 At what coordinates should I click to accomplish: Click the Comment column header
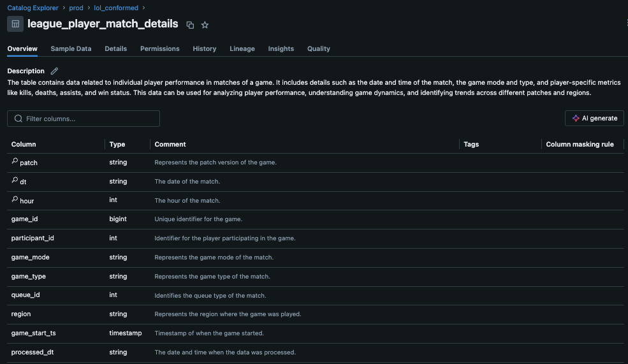[170, 144]
